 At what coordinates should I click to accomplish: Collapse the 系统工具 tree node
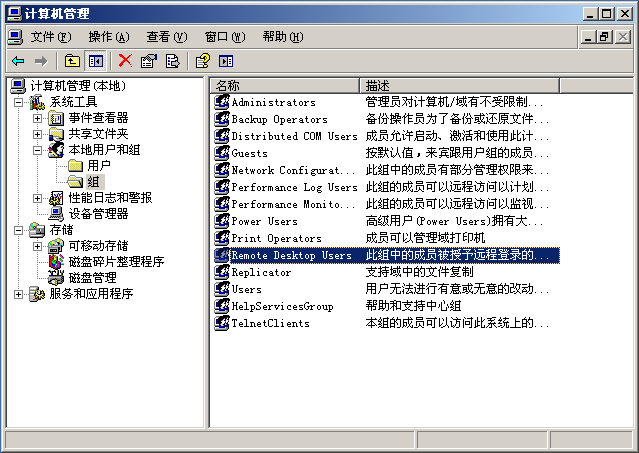[x=18, y=102]
